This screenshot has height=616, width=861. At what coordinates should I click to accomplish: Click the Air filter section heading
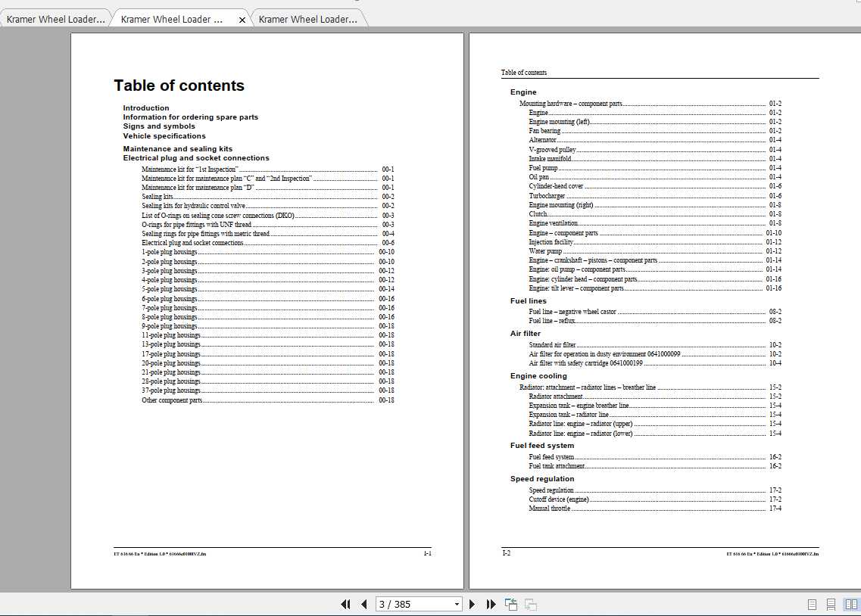pos(526,334)
